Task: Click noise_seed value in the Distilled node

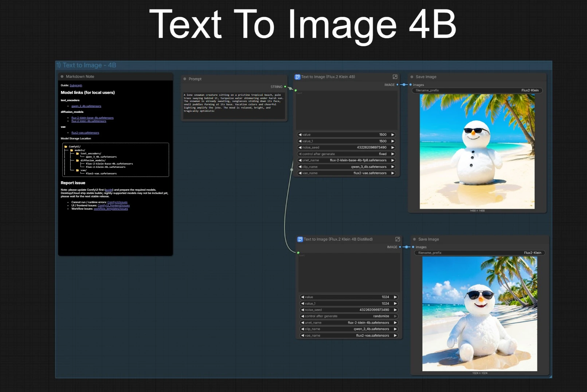Action: point(374,310)
